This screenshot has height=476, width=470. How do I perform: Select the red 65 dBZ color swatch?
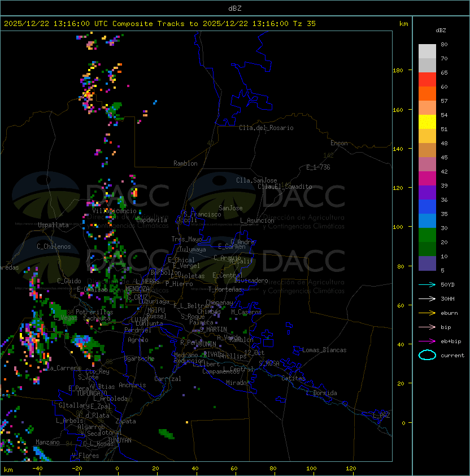(427, 80)
